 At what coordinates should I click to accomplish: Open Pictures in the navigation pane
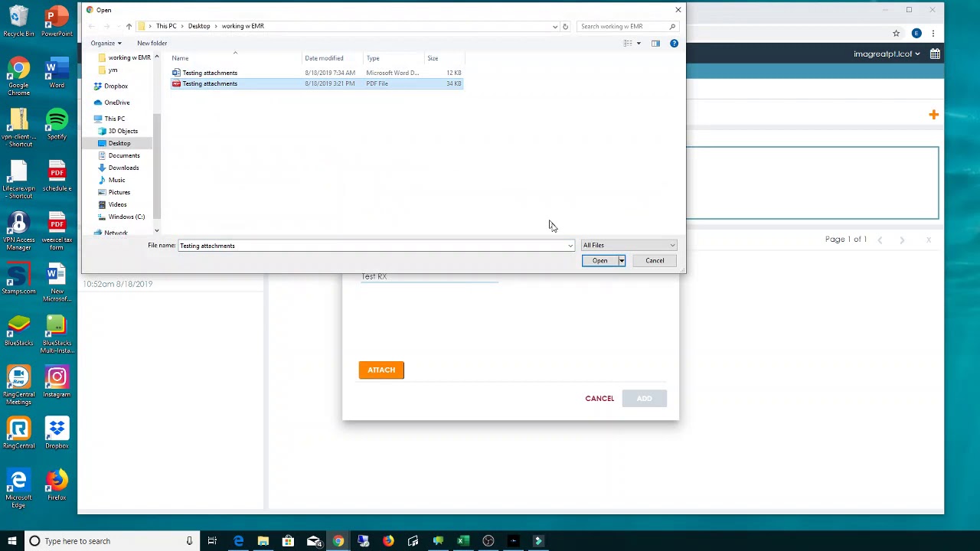point(119,192)
